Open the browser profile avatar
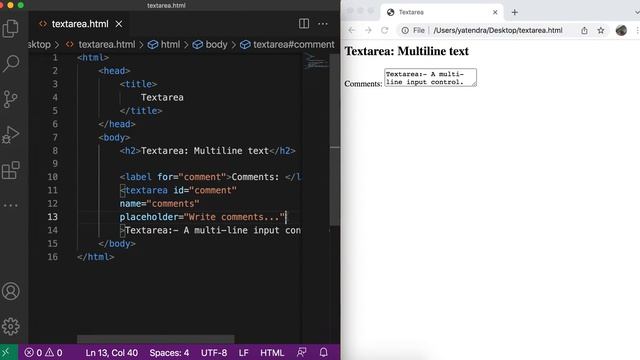This screenshot has width=640, height=360. [621, 30]
